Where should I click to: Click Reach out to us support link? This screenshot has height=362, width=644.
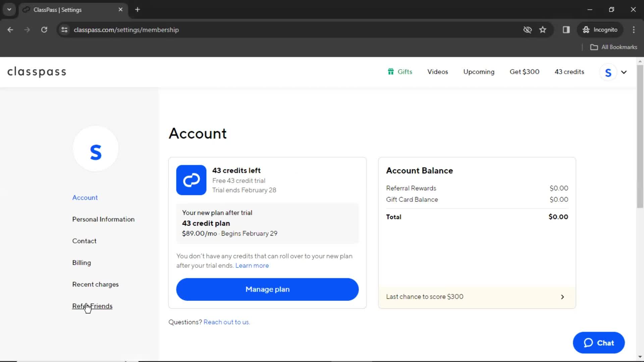[x=227, y=322]
